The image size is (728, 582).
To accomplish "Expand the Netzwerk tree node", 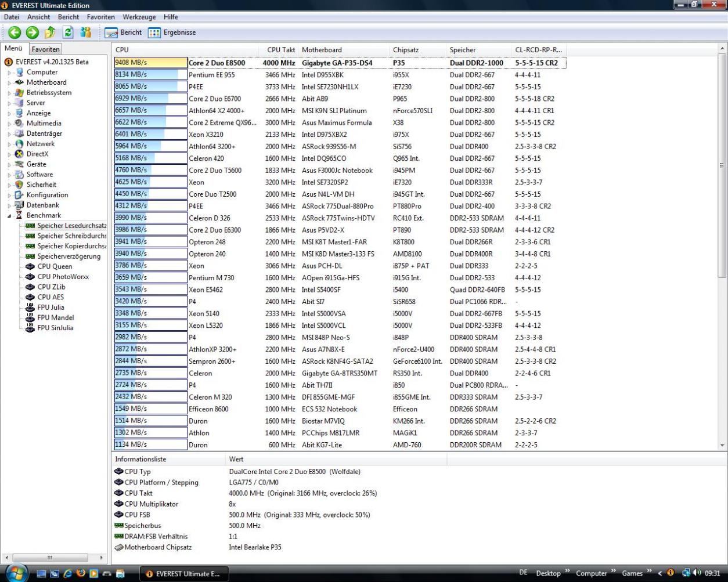I will point(9,144).
